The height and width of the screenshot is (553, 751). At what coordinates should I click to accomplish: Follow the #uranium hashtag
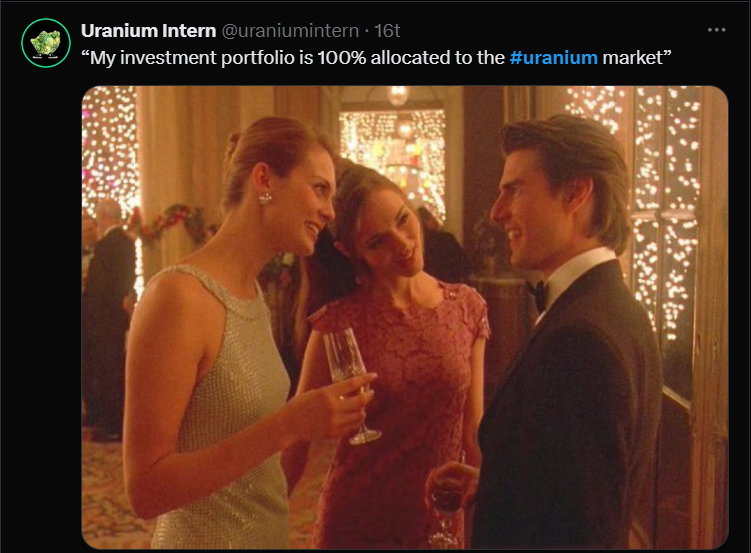point(554,57)
